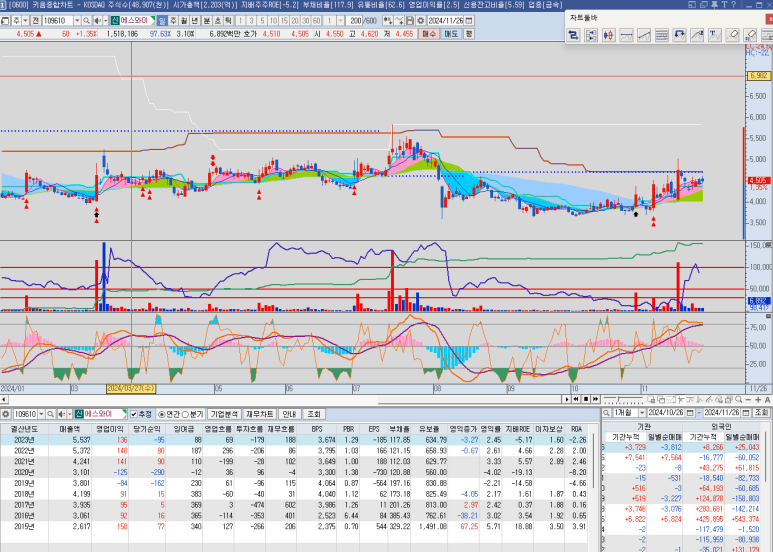Select the 연간 radio button
The width and height of the screenshot is (773, 552).
pos(162,414)
